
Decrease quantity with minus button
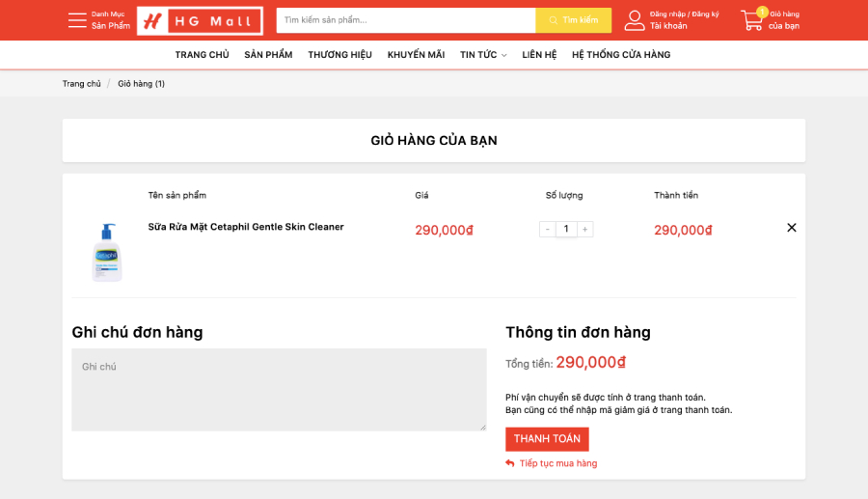pyautogui.click(x=548, y=230)
